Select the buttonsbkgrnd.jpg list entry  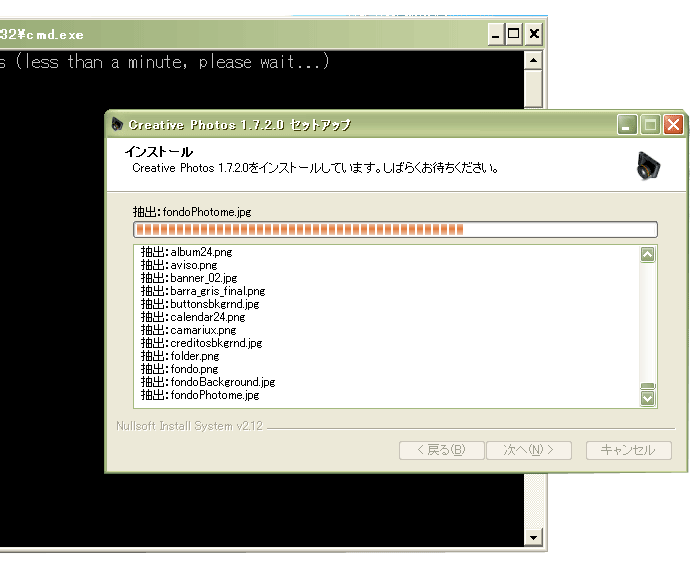click(200, 304)
